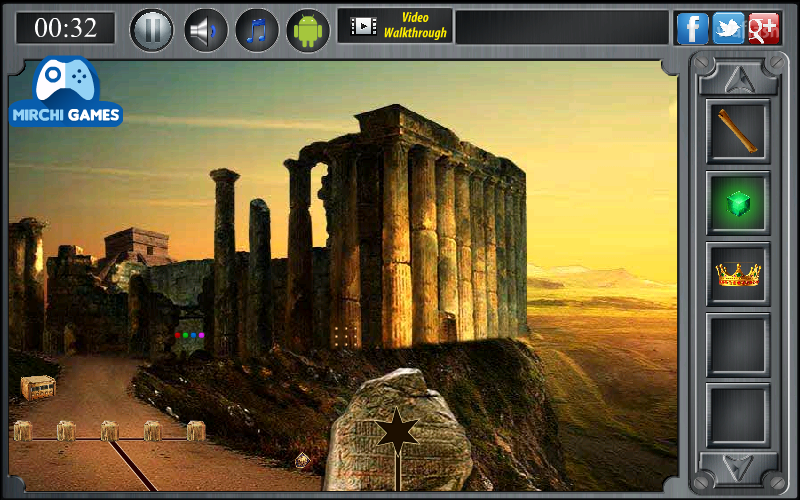Click the fourth wooden post from the left
The image size is (800, 500).
tap(153, 431)
